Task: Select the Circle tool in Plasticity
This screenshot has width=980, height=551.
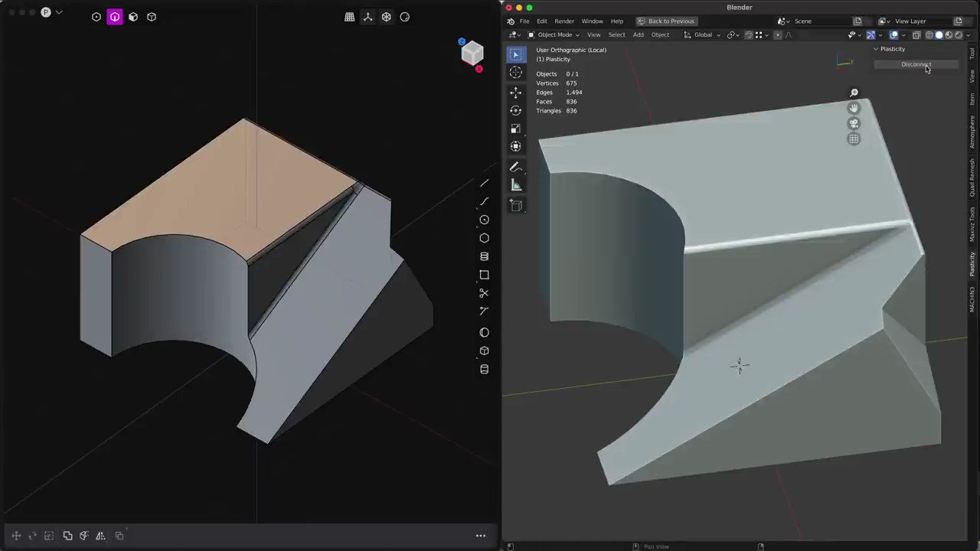Action: click(484, 220)
